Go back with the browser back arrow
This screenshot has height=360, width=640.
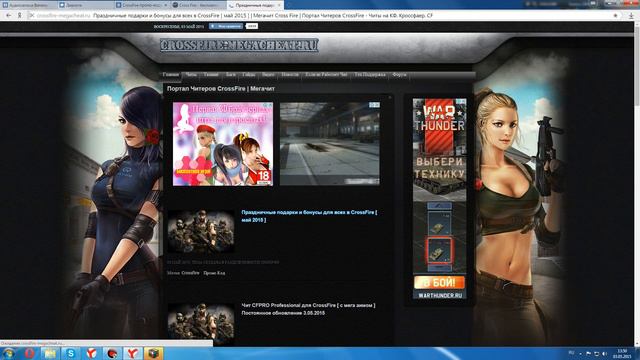point(9,16)
